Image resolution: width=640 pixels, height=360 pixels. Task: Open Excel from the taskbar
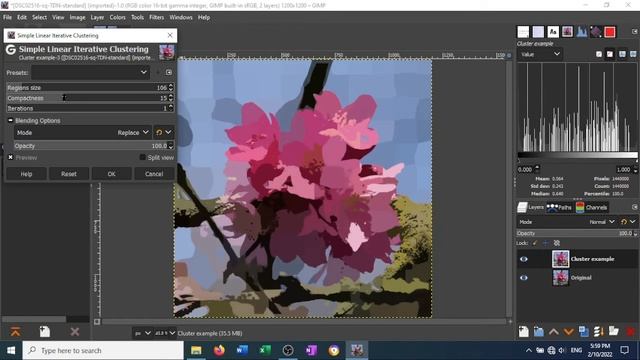click(x=265, y=350)
